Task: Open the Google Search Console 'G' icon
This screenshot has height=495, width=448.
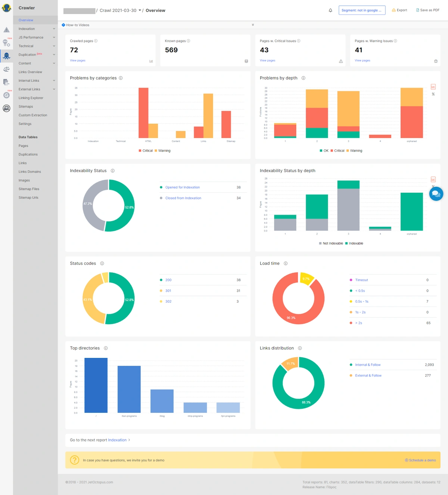Action: tap(6, 95)
